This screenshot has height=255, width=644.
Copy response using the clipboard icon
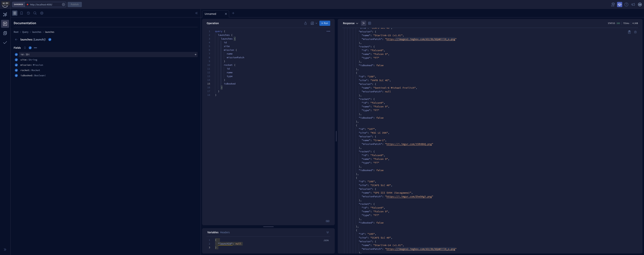(x=629, y=32)
